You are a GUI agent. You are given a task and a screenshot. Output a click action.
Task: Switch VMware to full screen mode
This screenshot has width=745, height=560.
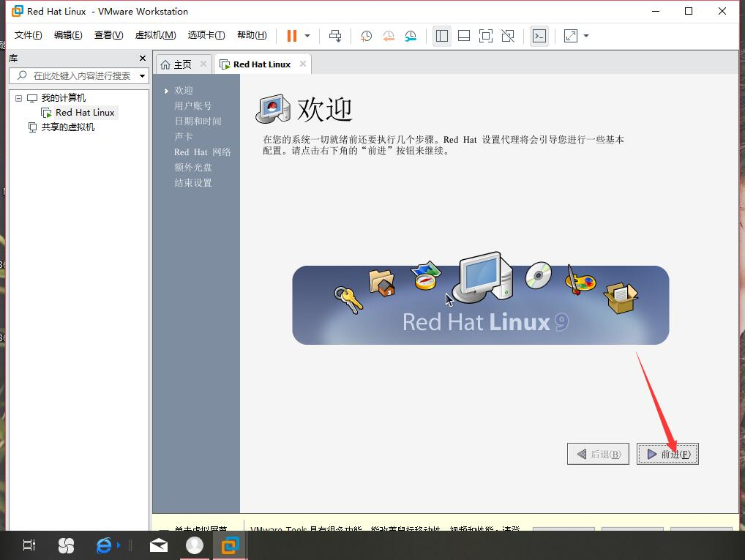pyautogui.click(x=486, y=36)
